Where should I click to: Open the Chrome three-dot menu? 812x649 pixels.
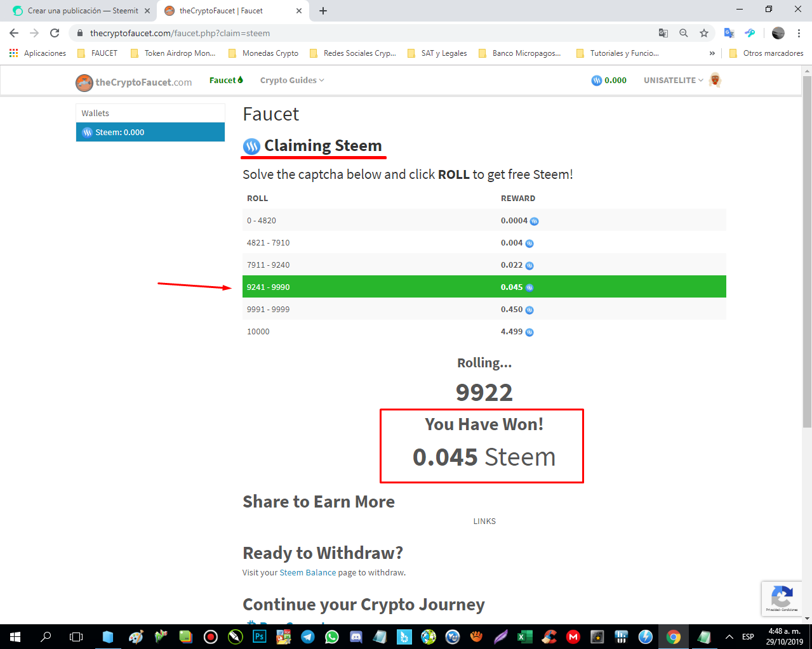pyautogui.click(x=799, y=33)
